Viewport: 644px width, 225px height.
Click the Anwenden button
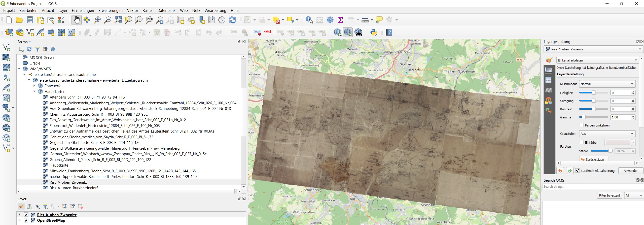click(x=631, y=171)
